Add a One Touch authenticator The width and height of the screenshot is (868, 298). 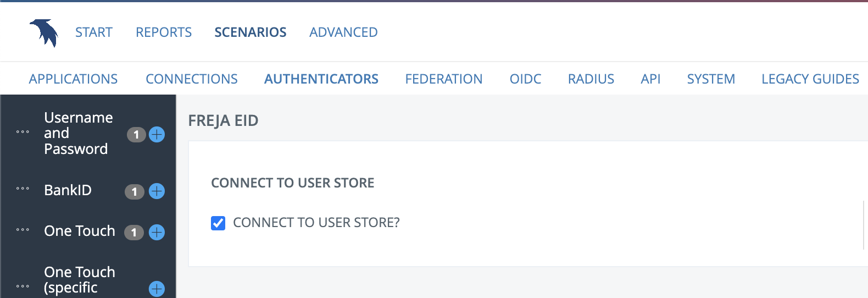157,232
